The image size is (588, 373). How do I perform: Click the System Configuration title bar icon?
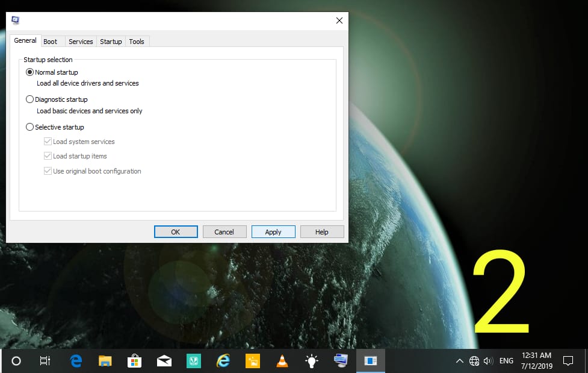click(x=15, y=20)
